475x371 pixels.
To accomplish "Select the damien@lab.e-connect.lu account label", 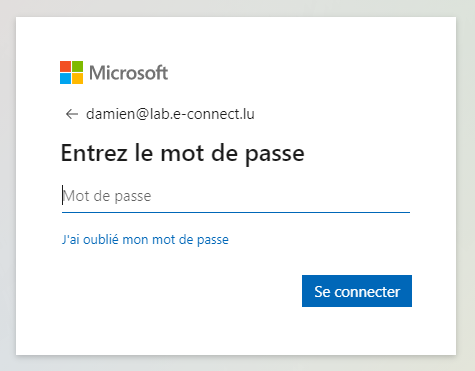I will [170, 114].
